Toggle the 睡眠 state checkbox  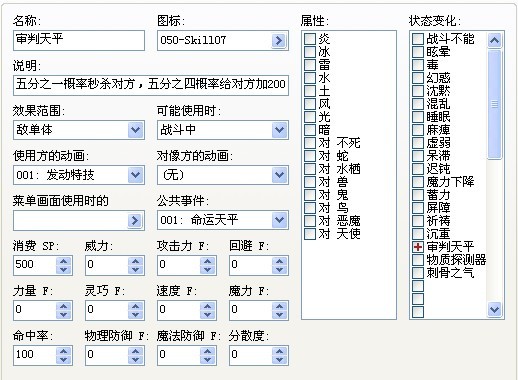click(418, 117)
